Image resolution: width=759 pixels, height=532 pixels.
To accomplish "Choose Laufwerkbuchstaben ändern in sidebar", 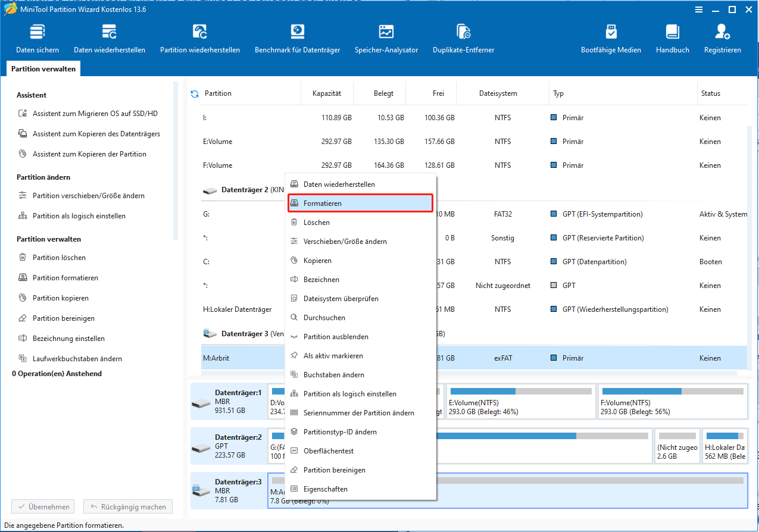I will pyautogui.click(x=70, y=359).
